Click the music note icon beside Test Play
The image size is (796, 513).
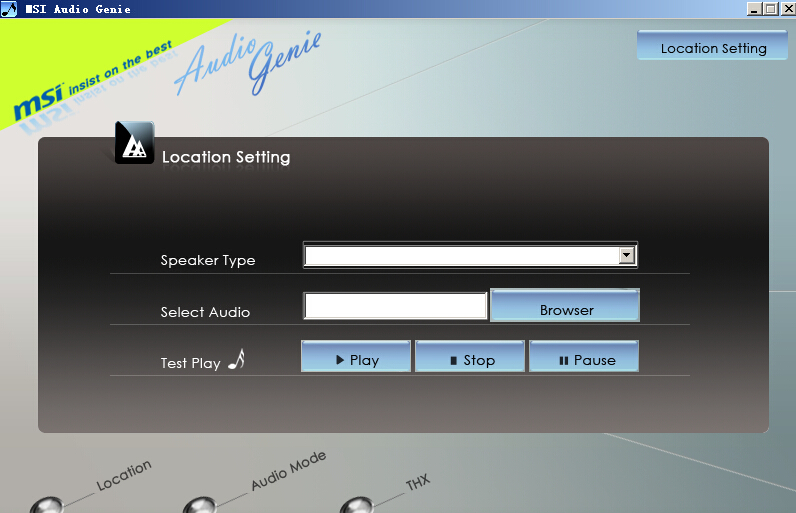(x=237, y=359)
